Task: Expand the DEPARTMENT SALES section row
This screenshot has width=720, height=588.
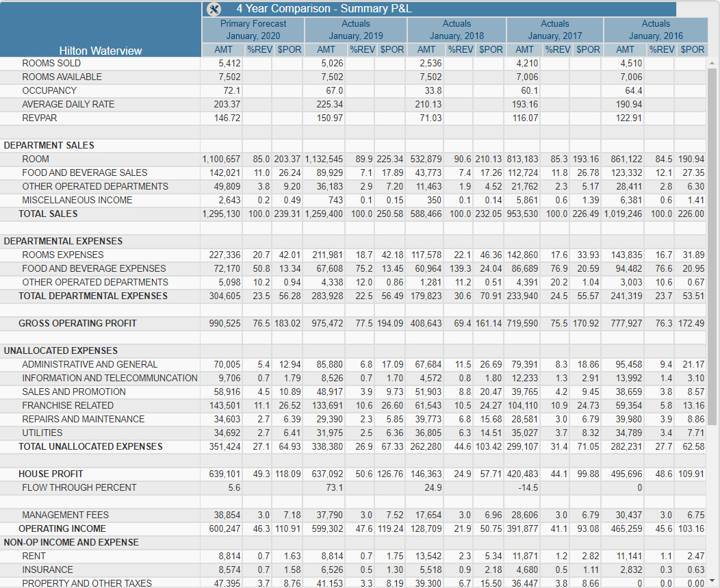Action: 49,145
